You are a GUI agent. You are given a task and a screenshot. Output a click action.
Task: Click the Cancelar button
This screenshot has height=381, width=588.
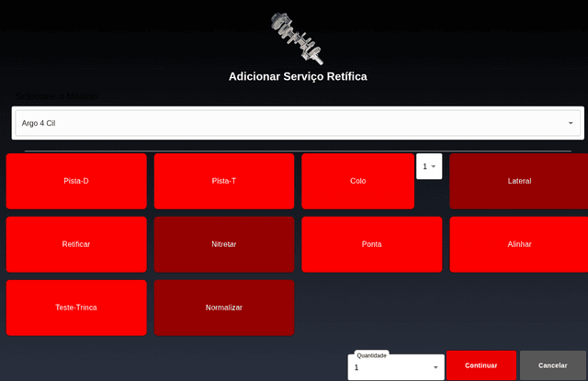pyautogui.click(x=553, y=365)
